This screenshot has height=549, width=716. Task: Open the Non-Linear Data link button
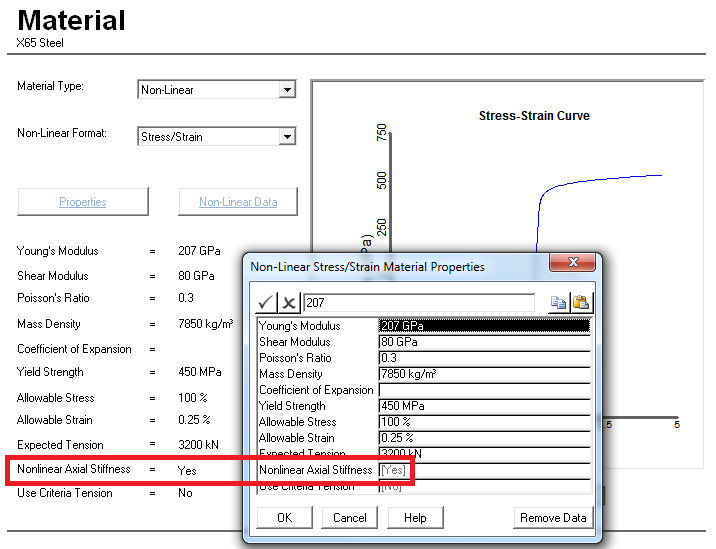tap(238, 202)
